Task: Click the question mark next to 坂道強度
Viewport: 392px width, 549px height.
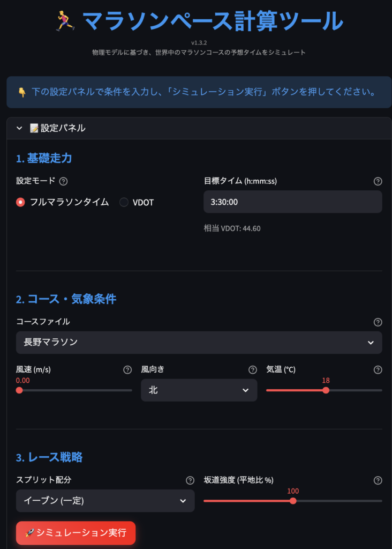Action: point(378,481)
